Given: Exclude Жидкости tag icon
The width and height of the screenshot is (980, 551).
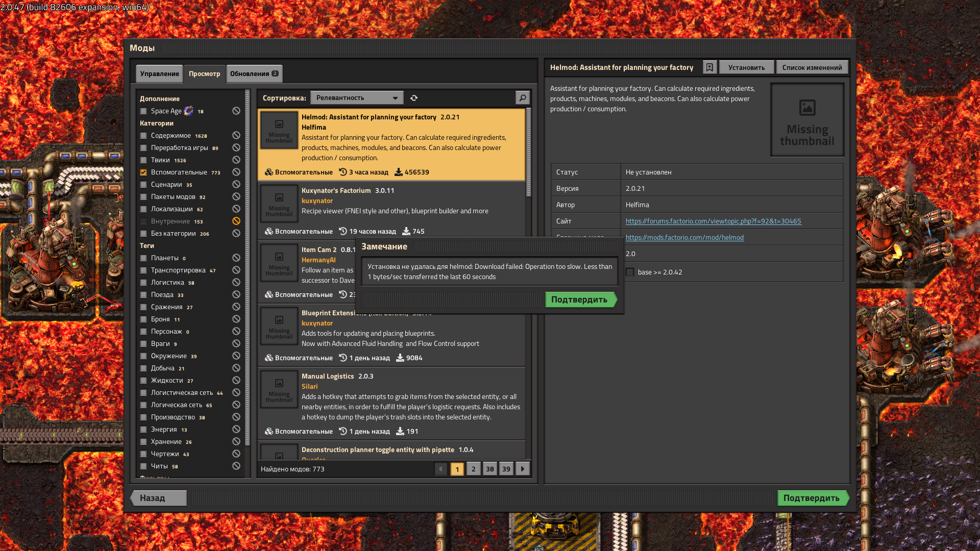Looking at the screenshot, I should [x=236, y=380].
